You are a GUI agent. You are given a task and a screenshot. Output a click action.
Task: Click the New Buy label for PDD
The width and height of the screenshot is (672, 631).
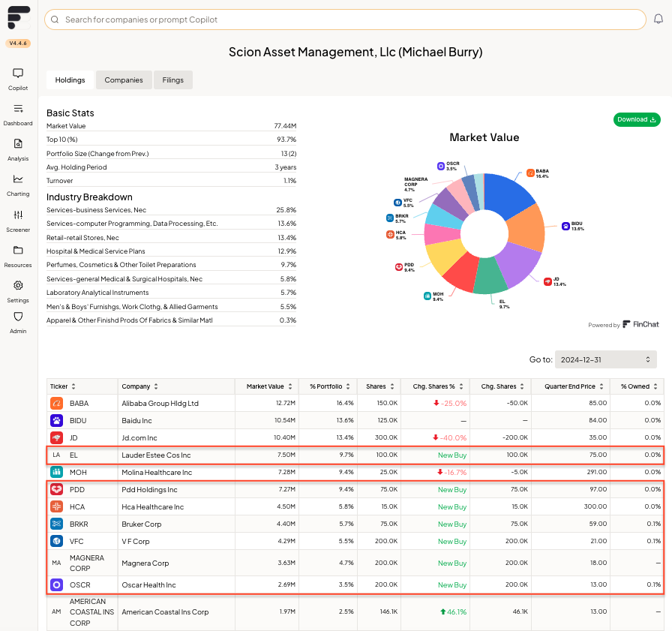[x=452, y=489]
